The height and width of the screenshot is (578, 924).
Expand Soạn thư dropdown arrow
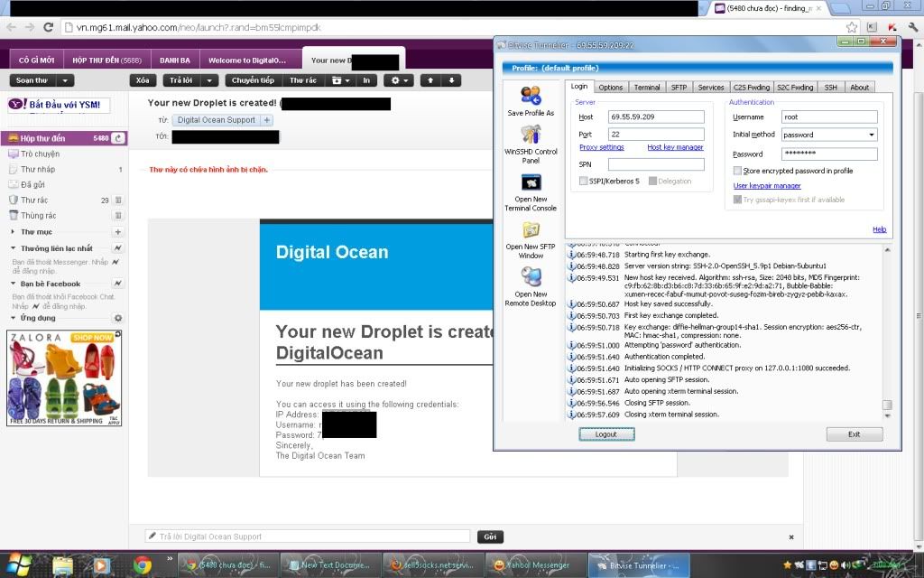click(65, 80)
